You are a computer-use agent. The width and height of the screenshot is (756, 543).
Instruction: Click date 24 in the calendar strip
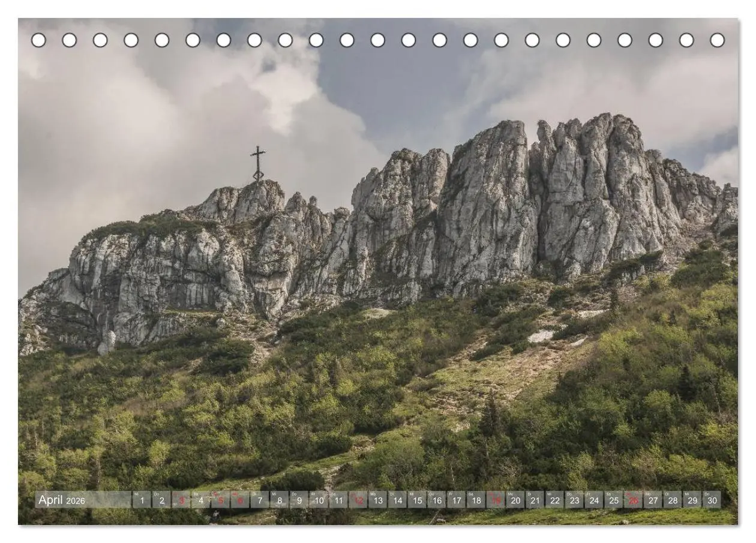point(594,500)
